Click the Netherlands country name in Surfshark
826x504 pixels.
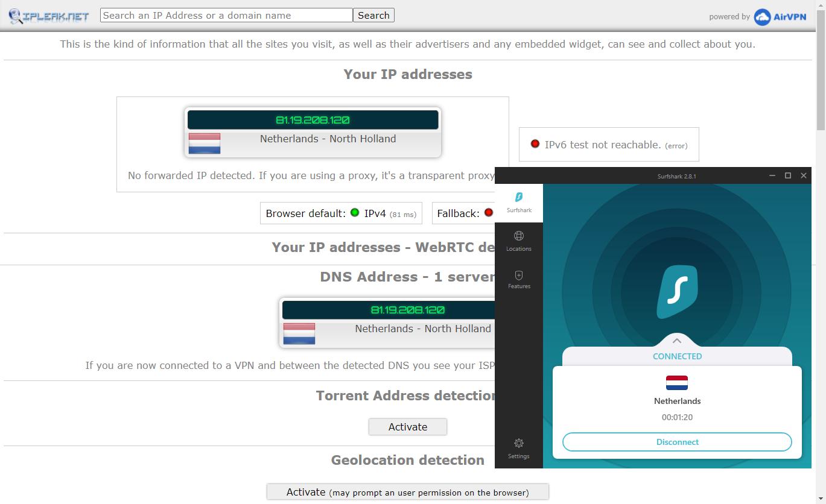pos(677,401)
